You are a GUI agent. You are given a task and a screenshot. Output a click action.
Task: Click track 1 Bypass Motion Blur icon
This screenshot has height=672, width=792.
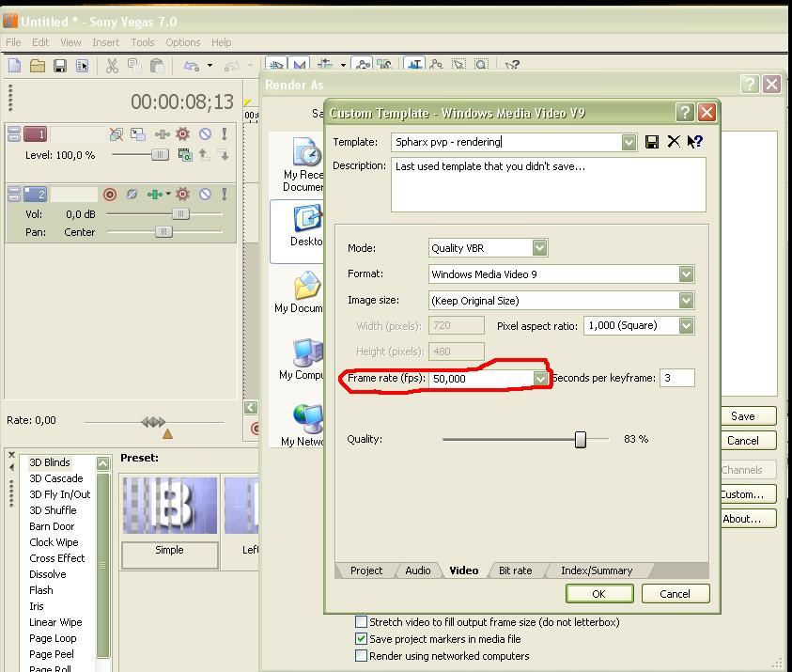pos(116,133)
